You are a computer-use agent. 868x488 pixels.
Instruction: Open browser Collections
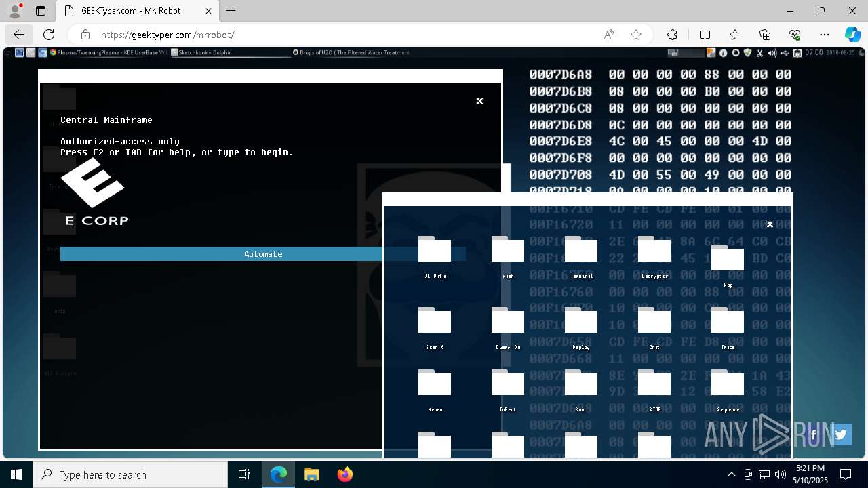tap(765, 35)
